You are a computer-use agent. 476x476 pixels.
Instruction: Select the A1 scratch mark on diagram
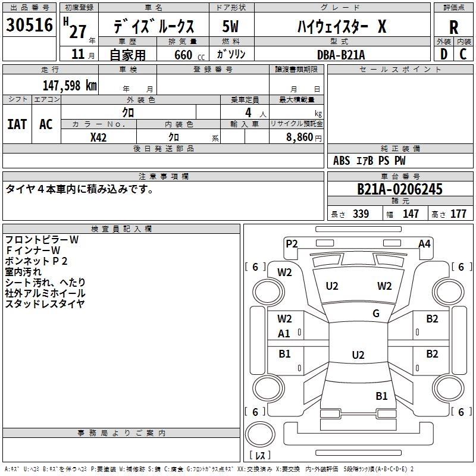point(284,334)
